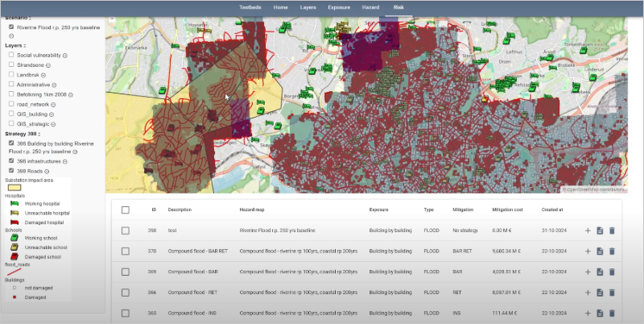This screenshot has width=644, height=324.
Task: Open the Exposure tab
Action: coord(339,6)
